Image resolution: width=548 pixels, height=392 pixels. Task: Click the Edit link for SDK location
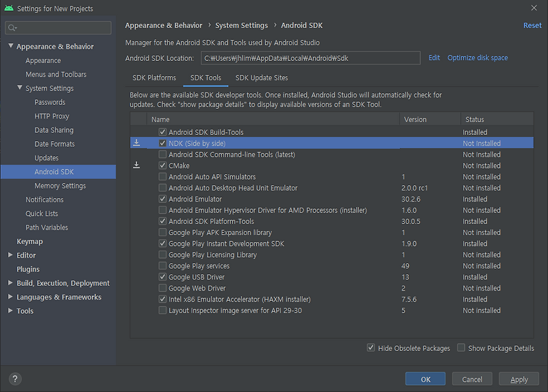click(434, 58)
